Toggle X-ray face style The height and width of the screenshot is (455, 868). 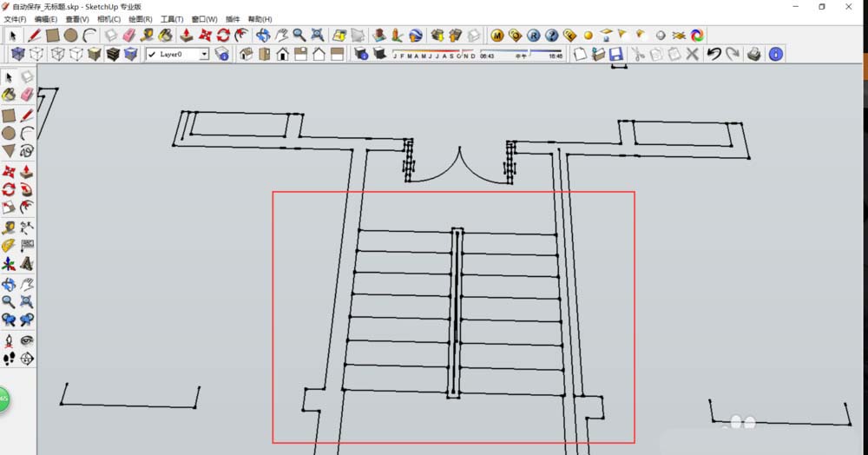[18, 54]
